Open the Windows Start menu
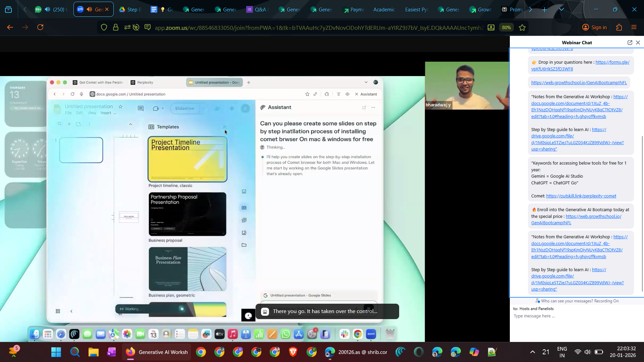This screenshot has height=362, width=644. point(56,352)
